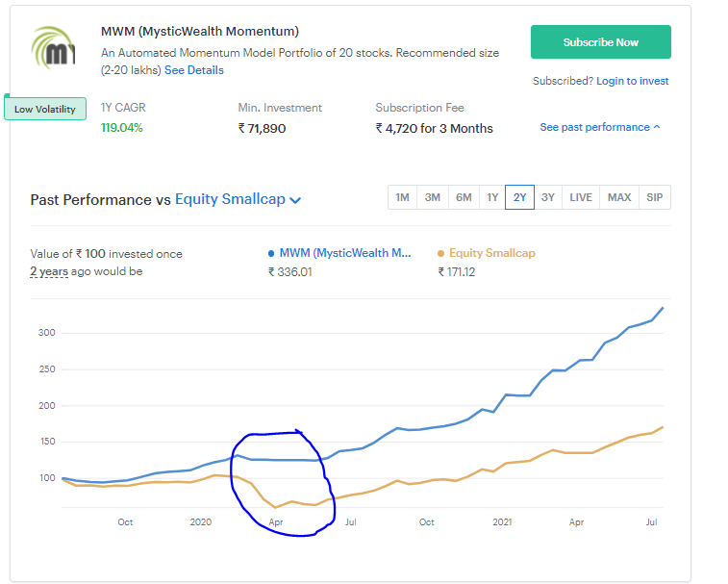Switch to the LIVE range tab
This screenshot has height=584, width=728.
coord(580,197)
